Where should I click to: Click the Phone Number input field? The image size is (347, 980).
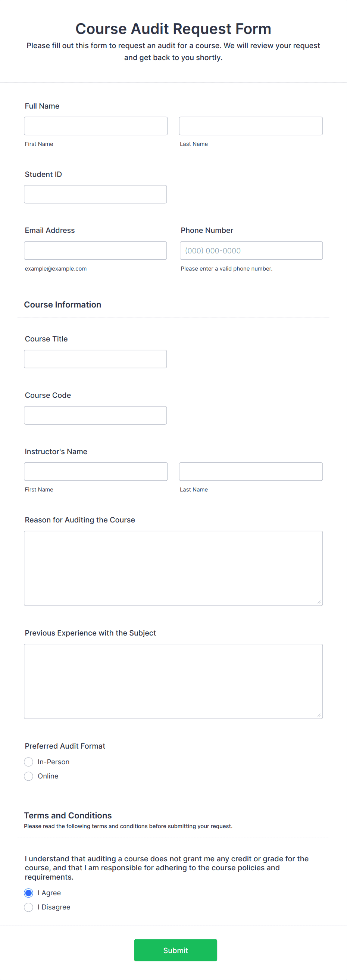(251, 250)
